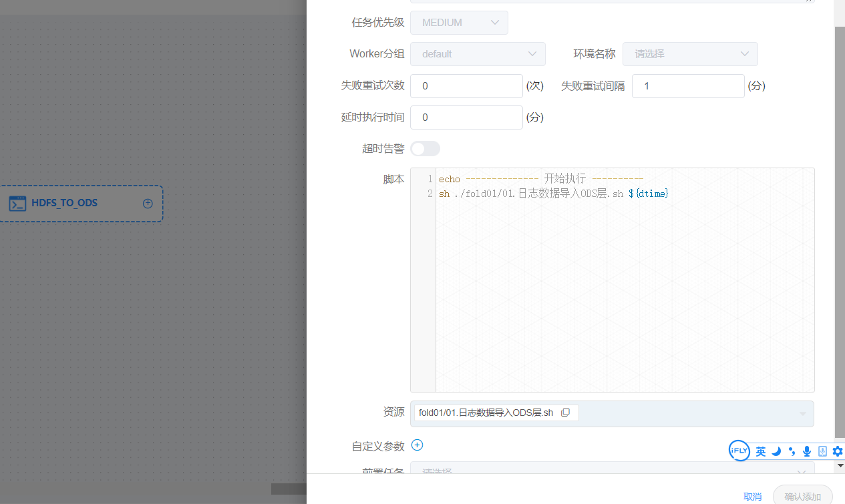845x504 pixels.
Task: Click the shell icon on HDFS_TO_ODS node
Action: click(17, 204)
